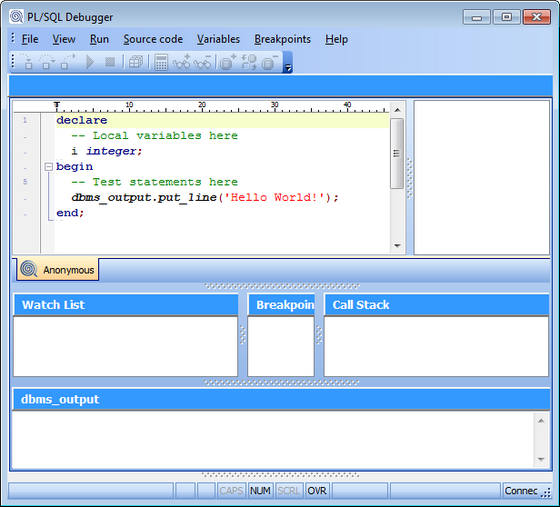Screen dimensions: 560x507
Task: Click the code editor vertical scrollbar thumb
Action: pos(396,154)
